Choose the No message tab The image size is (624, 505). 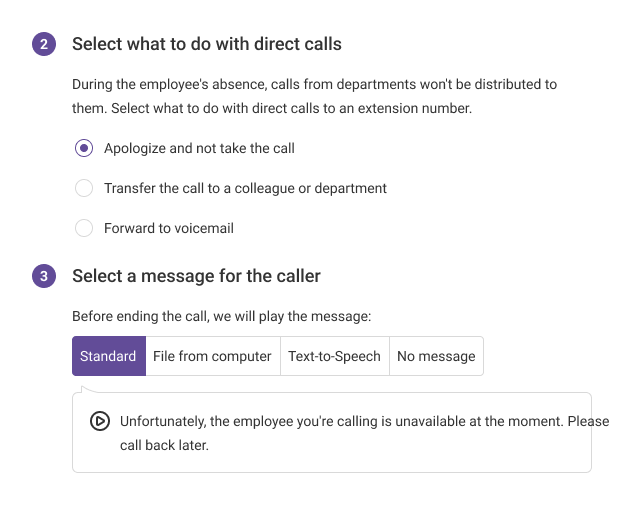(436, 356)
